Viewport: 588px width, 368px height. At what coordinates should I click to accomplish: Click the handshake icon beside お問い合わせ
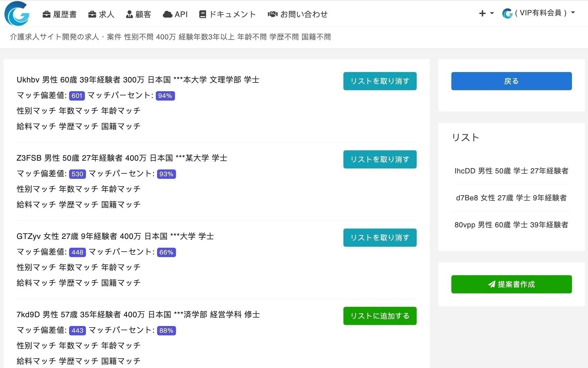pyautogui.click(x=273, y=14)
